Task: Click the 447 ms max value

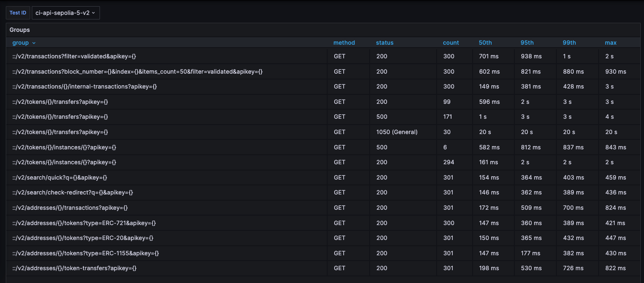Action: point(615,238)
